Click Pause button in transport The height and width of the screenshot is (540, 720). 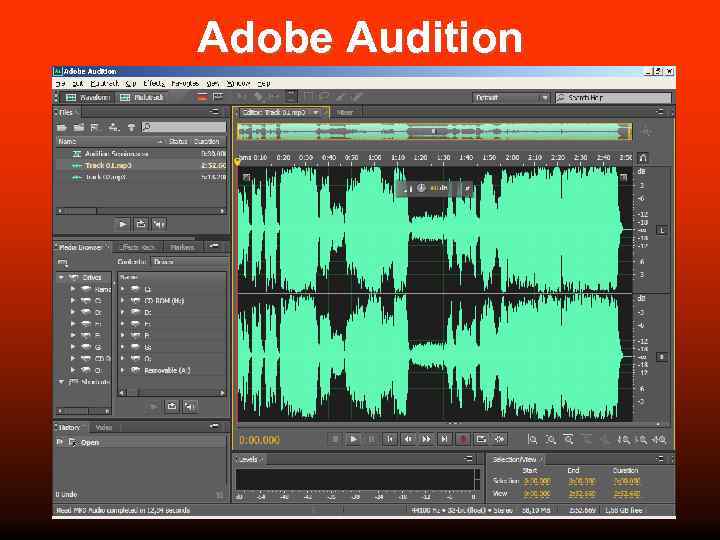[371, 439]
